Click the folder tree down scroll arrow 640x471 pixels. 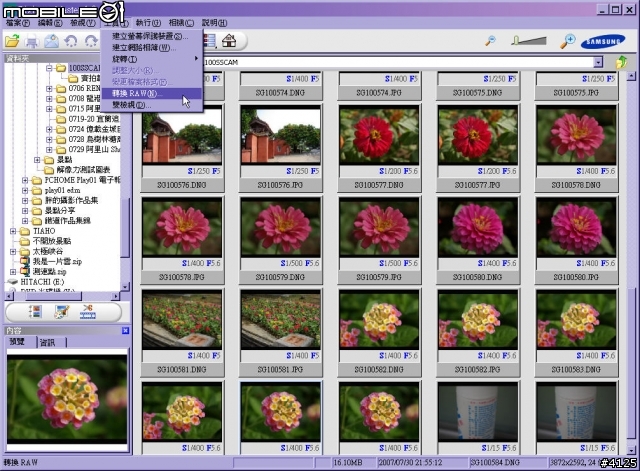pos(125,287)
